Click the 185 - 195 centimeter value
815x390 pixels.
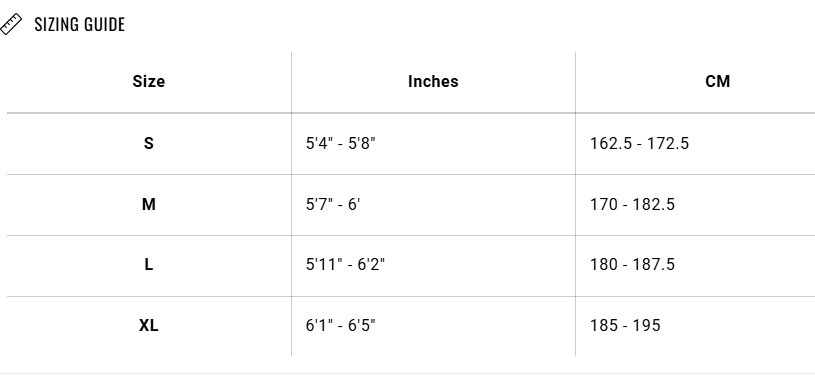click(625, 326)
